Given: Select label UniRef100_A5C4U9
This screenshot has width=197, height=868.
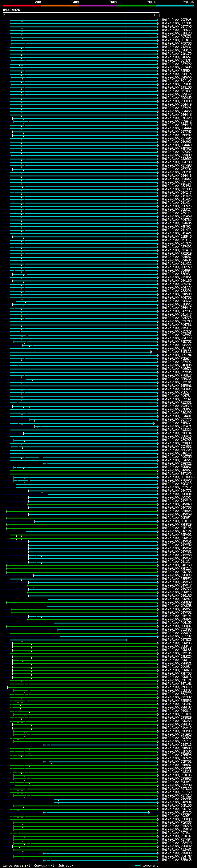Looking at the screenshot, I should (177, 98).
